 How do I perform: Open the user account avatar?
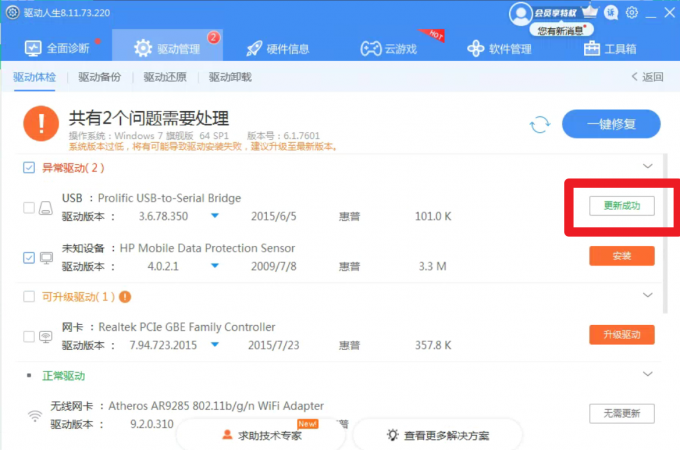[520, 13]
